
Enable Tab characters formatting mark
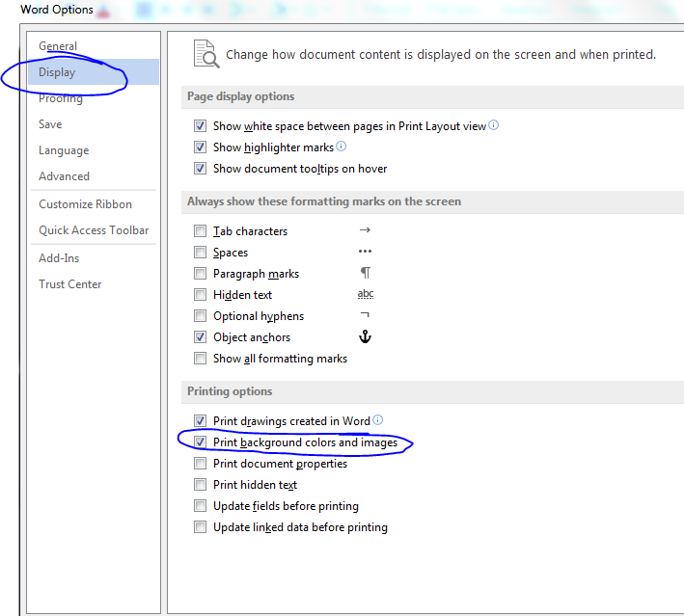(x=200, y=231)
